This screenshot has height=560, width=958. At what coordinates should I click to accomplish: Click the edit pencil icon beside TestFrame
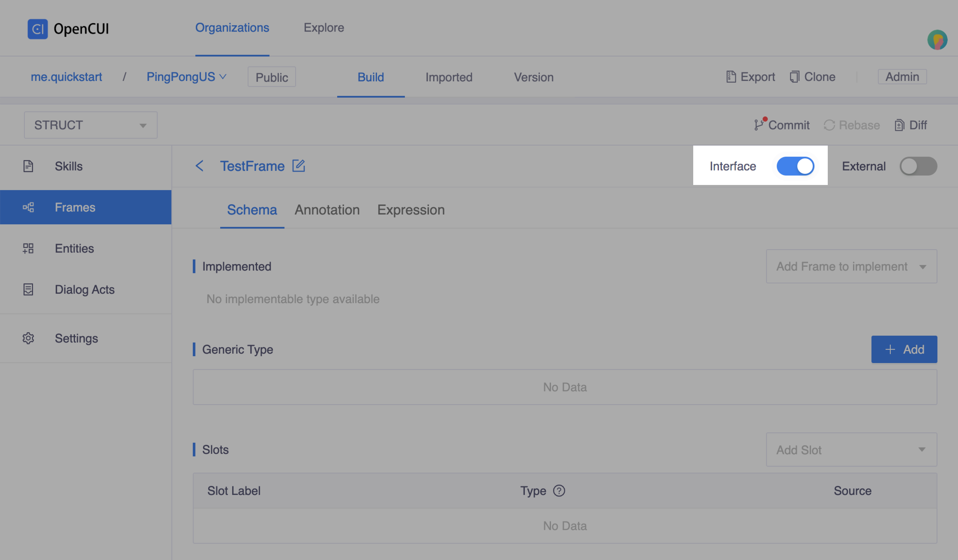298,166
